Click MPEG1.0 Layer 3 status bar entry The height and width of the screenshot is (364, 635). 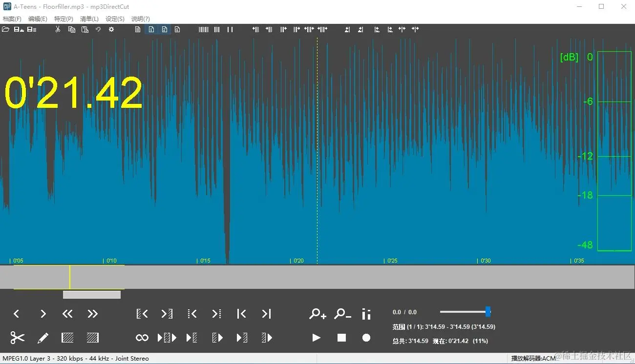(76, 359)
